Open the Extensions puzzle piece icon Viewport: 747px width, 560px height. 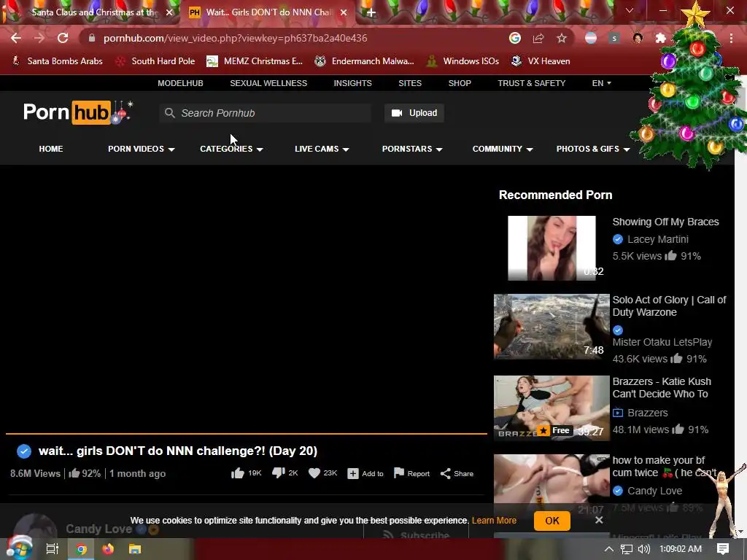(661, 38)
